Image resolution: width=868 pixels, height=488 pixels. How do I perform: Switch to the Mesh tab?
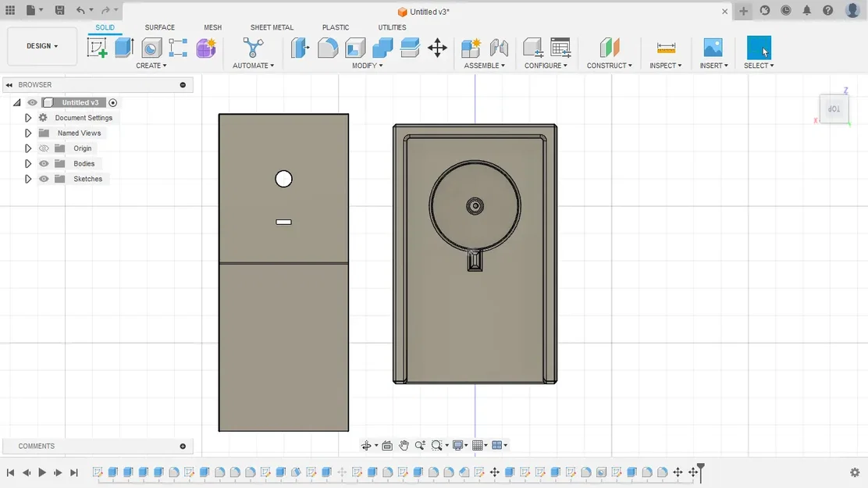coord(212,27)
